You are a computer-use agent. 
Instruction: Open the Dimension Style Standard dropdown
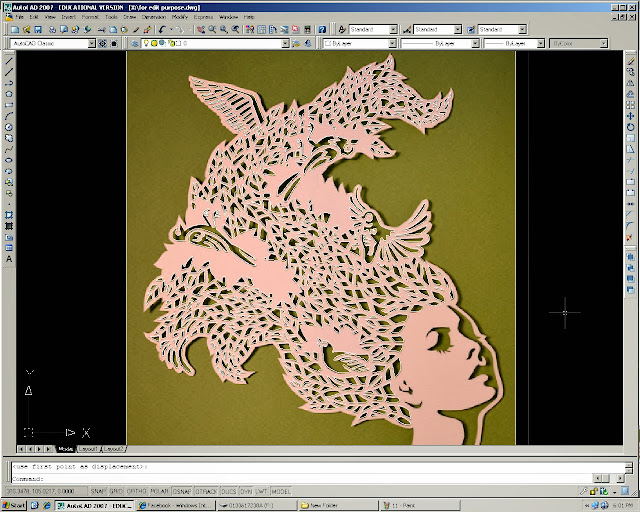[x=458, y=29]
